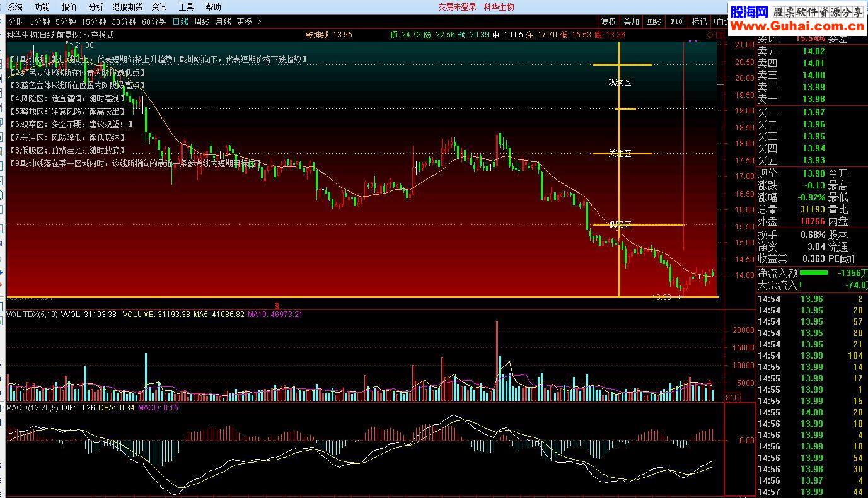
Task: Select the 5分钟 period
Action: [x=66, y=21]
